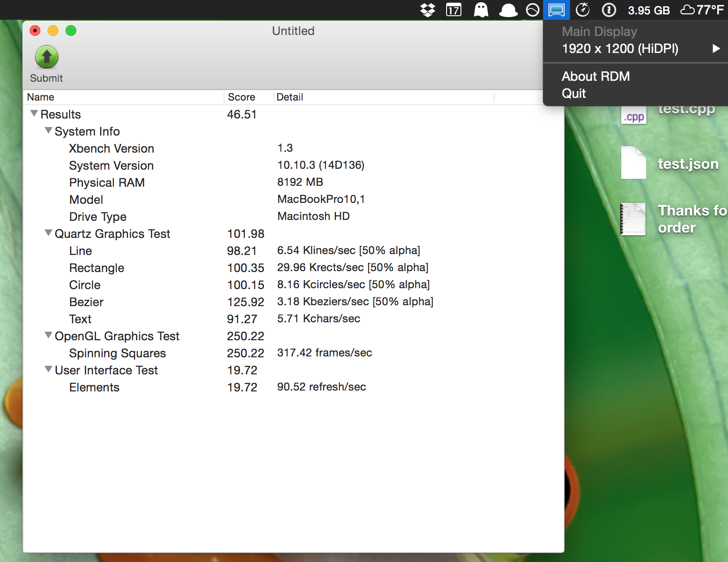Open the 1920 x 1200 resolution submenu arrow

(x=716, y=48)
